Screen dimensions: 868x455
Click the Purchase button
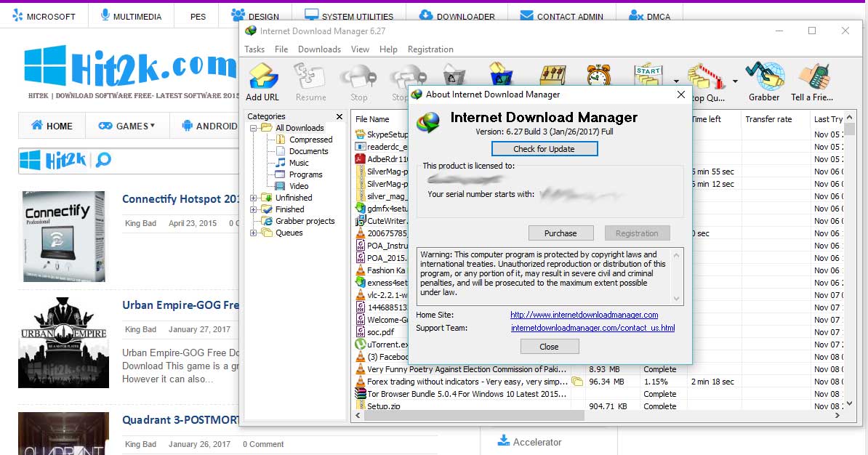tap(560, 233)
